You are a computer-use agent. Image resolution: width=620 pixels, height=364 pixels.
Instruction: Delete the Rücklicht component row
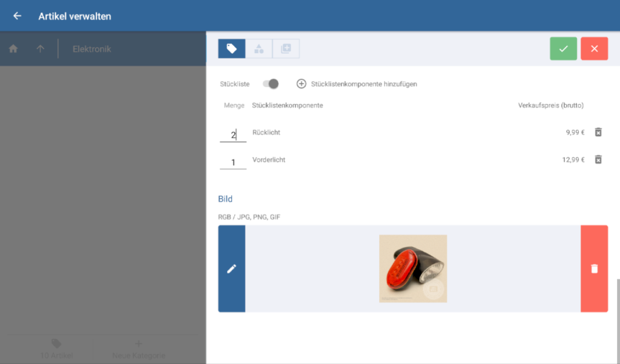point(598,132)
